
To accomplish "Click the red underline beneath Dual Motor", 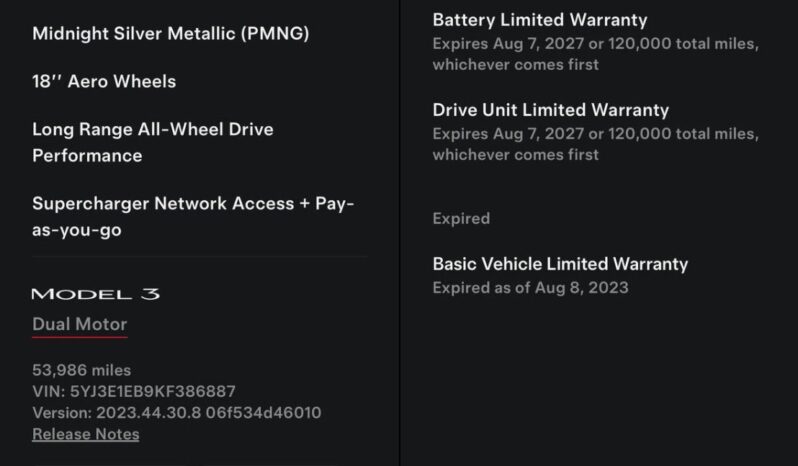I will click(79, 337).
